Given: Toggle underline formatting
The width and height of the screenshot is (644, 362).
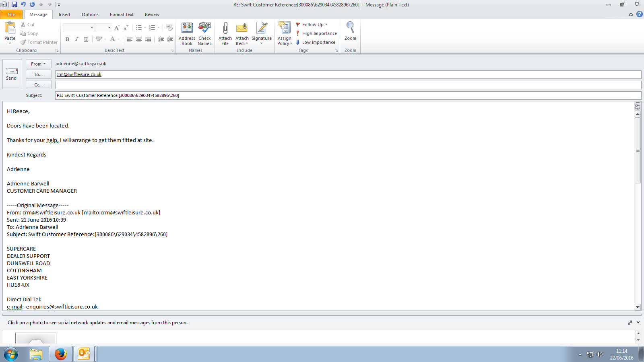Looking at the screenshot, I should [x=86, y=39].
